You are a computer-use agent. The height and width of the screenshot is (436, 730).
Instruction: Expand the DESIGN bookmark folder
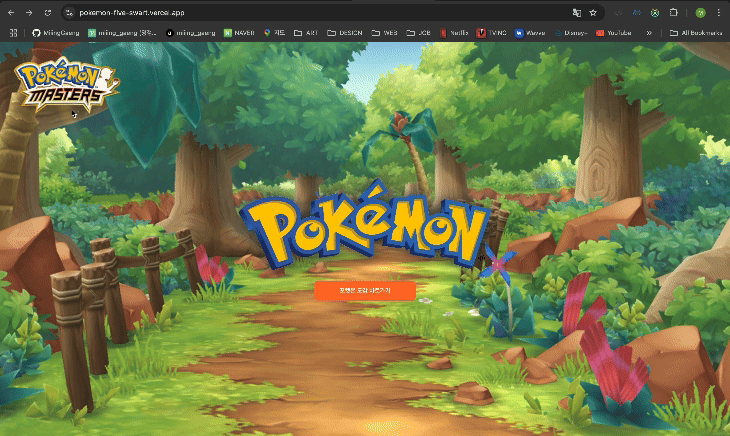coord(345,33)
